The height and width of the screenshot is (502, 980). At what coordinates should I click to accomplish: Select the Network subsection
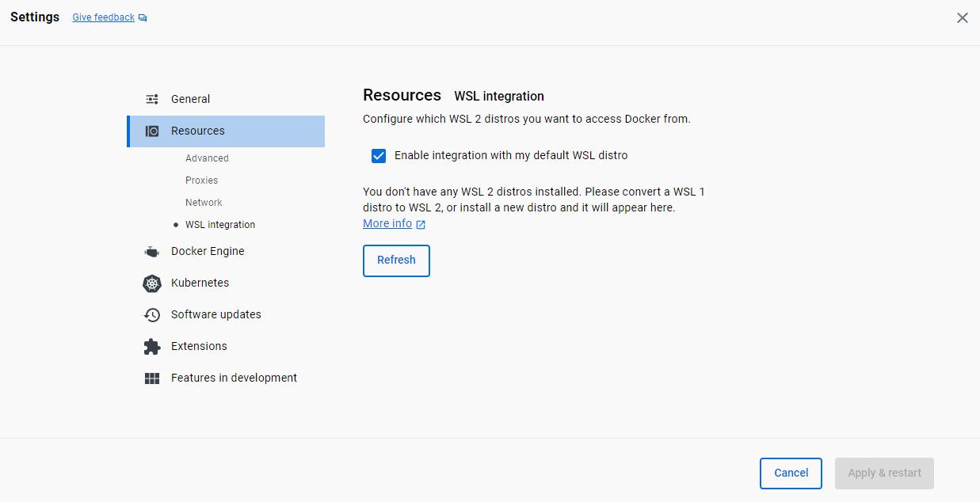[204, 203]
